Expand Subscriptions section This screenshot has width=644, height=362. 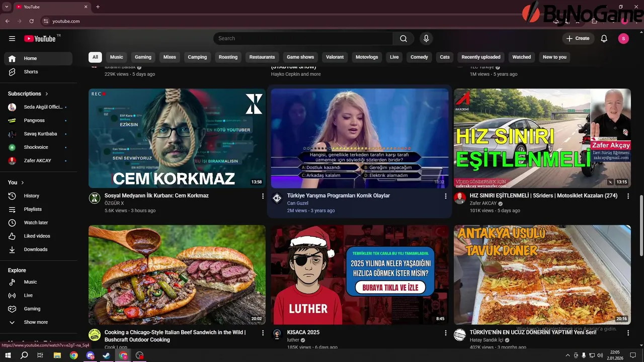tap(28, 94)
